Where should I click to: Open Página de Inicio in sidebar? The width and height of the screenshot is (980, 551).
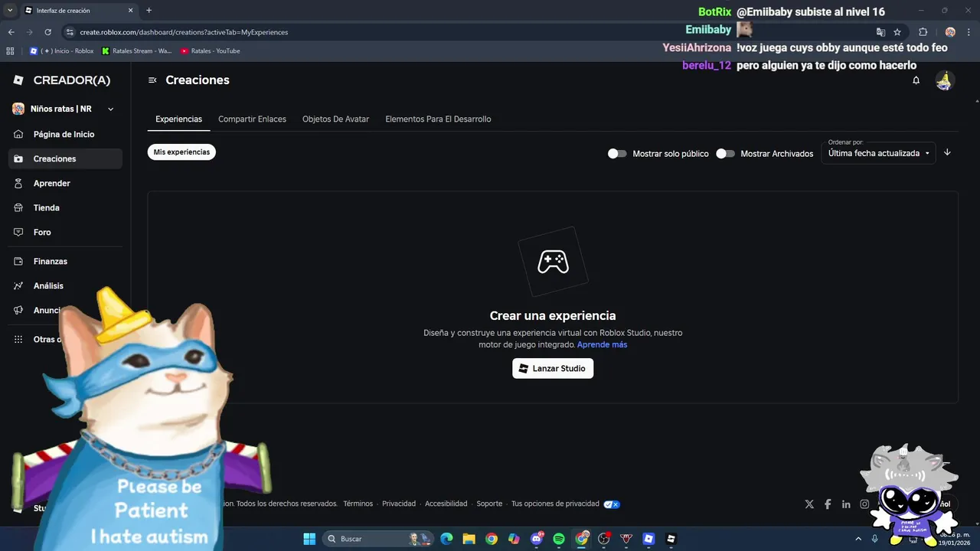(65, 134)
